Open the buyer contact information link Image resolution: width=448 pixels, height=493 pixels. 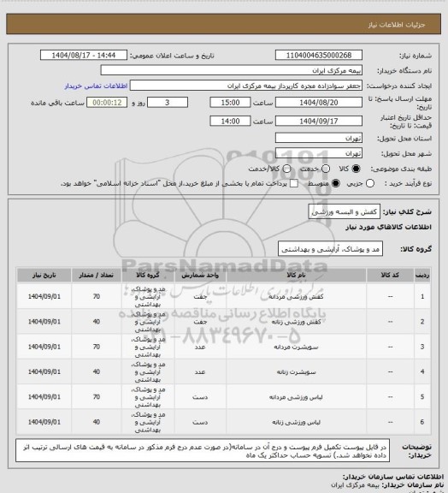pyautogui.click(x=96, y=86)
